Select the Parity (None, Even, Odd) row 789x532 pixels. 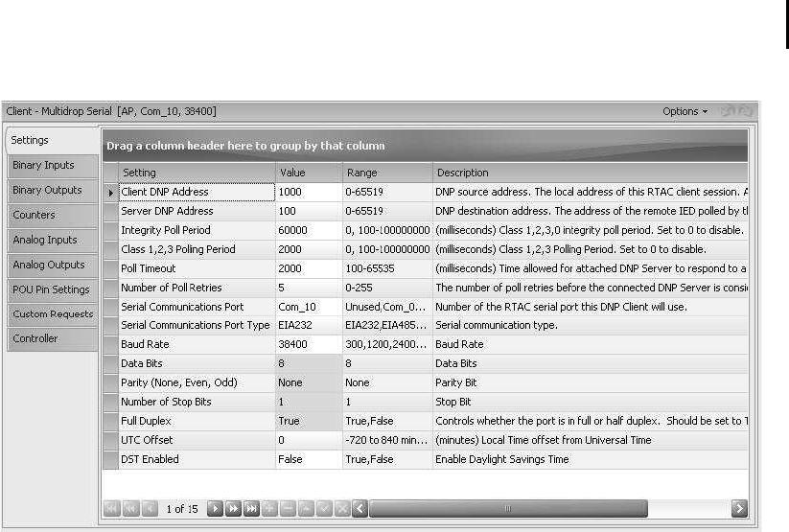coord(426,383)
